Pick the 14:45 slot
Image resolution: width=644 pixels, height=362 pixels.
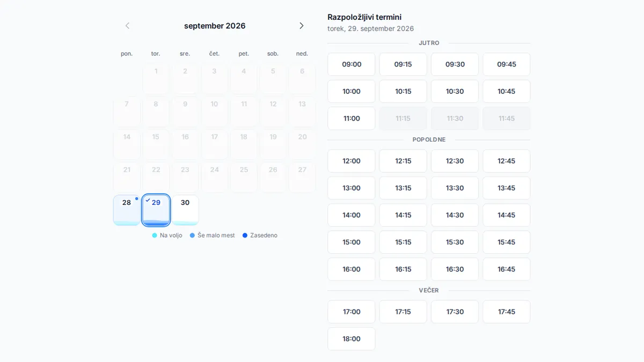click(507, 215)
